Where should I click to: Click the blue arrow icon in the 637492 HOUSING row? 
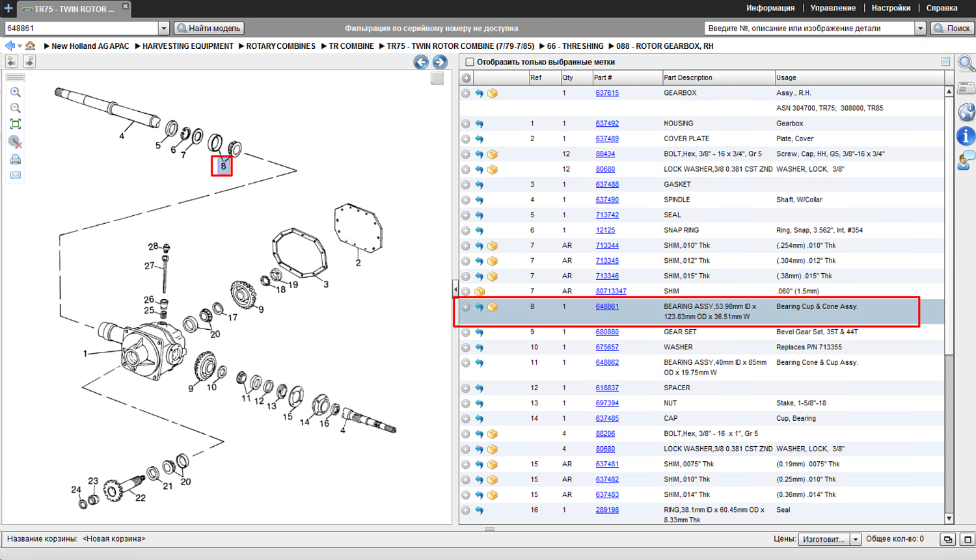479,124
